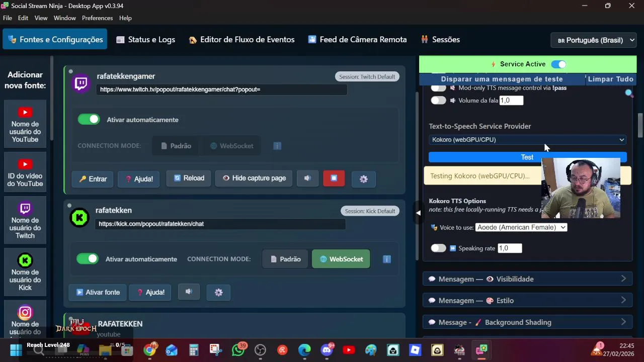This screenshot has height=362, width=644.
Task: Enable Mod-only TTS message control toggle
Action: point(438,88)
